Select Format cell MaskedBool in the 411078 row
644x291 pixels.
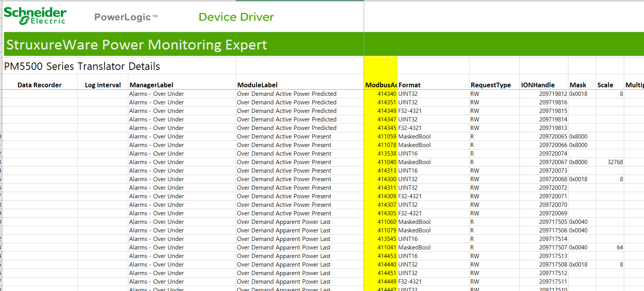433,145
